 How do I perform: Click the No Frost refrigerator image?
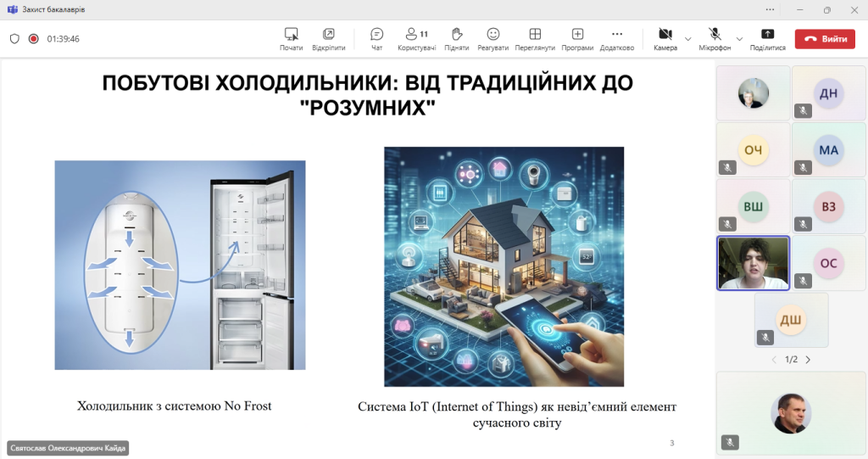pyautogui.click(x=180, y=265)
